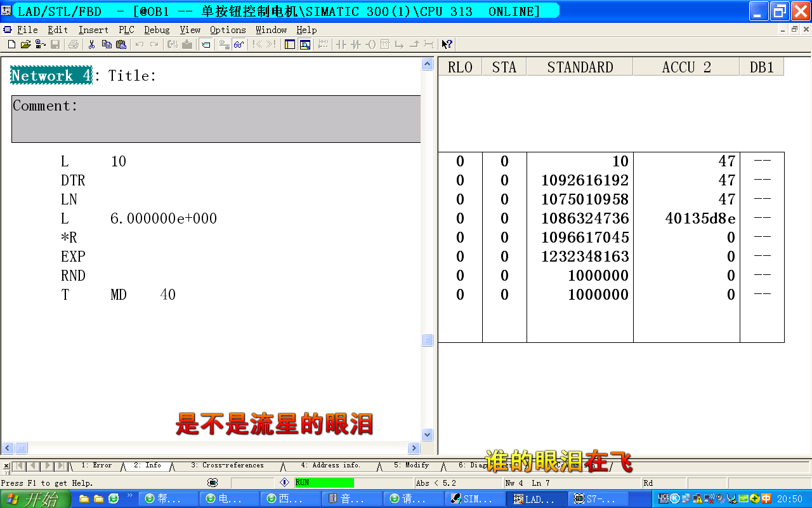The height and width of the screenshot is (508, 812).
Task: Click the STA column header
Action: [x=504, y=67]
